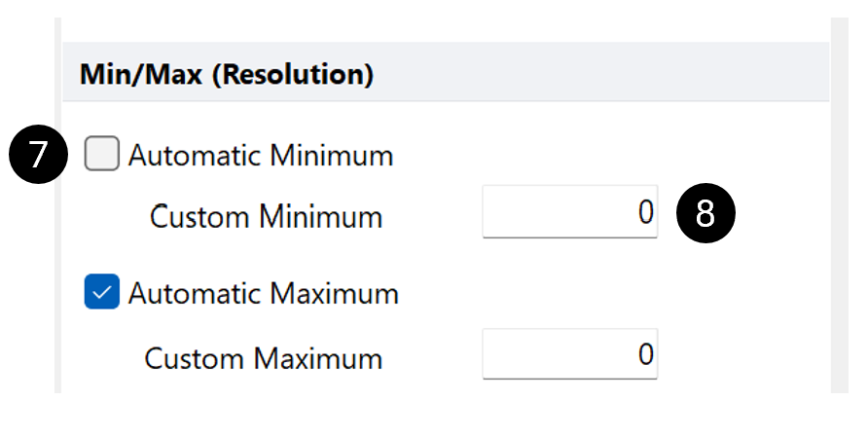Click the Automatic Maximum label text
The image size is (868, 438).
point(263,293)
